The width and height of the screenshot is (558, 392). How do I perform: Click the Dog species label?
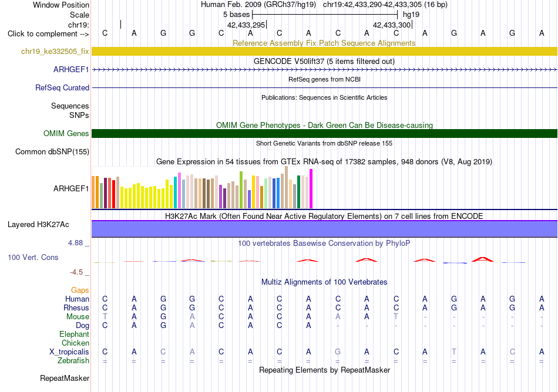tap(83, 326)
